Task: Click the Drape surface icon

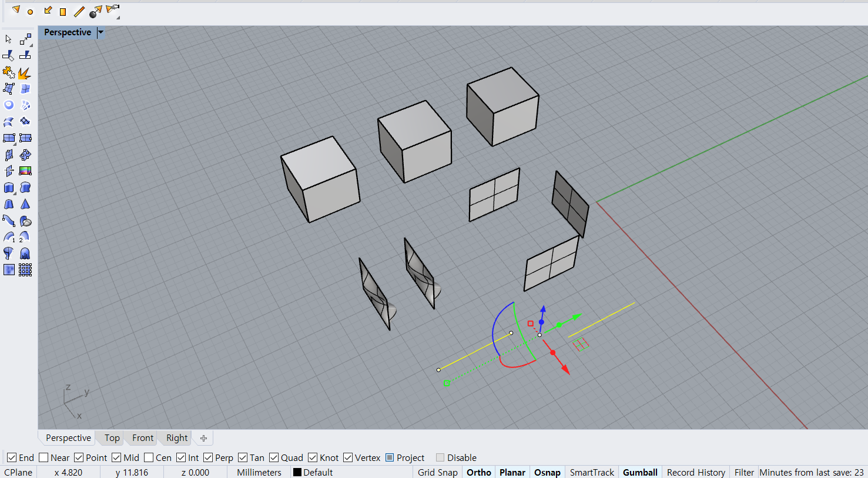Action: point(25,253)
